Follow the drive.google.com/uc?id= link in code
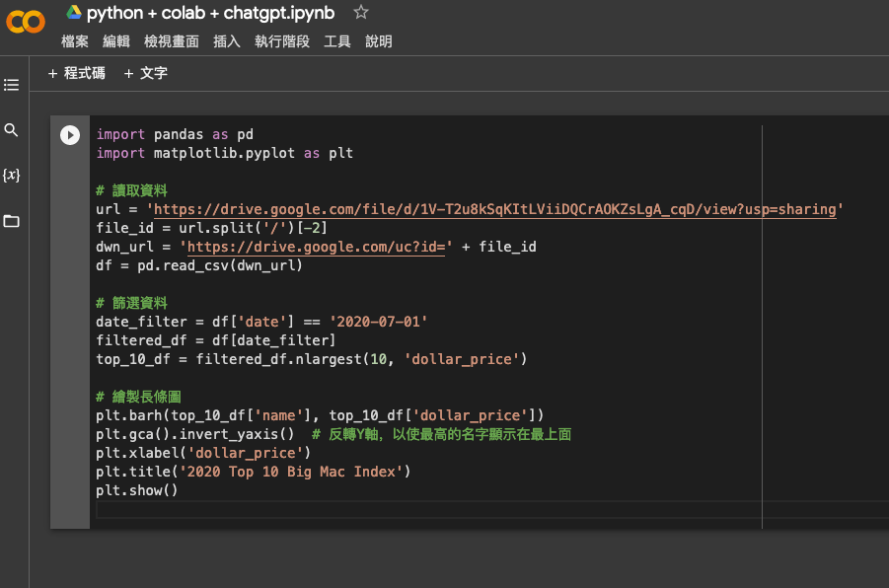Image resolution: width=889 pixels, height=588 pixels. tap(317, 247)
